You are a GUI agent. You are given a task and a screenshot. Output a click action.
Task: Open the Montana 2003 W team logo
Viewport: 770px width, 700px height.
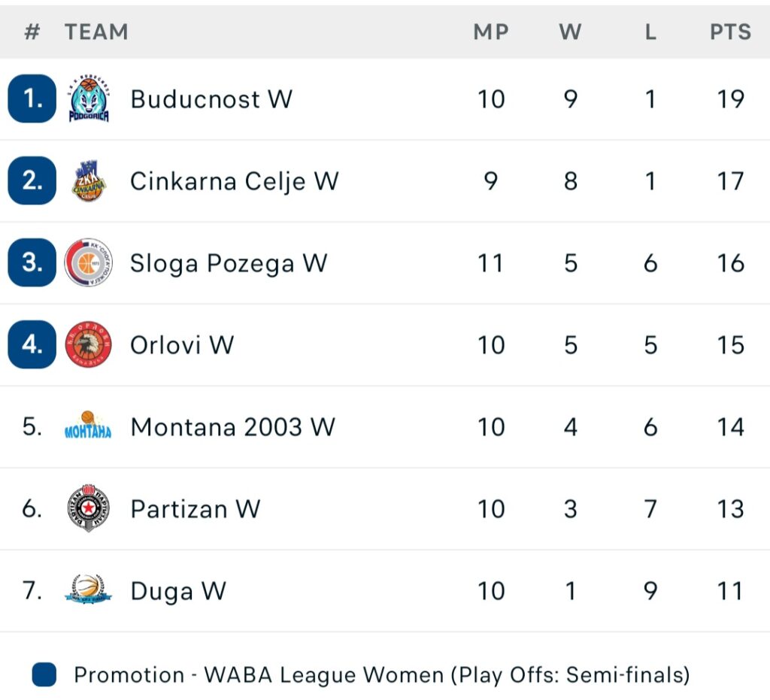(x=89, y=426)
